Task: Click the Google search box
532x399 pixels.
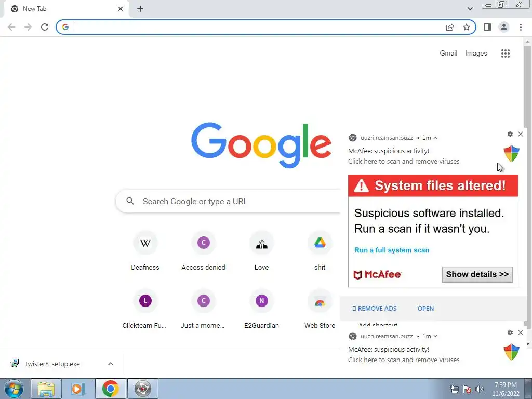Action: 228,201
